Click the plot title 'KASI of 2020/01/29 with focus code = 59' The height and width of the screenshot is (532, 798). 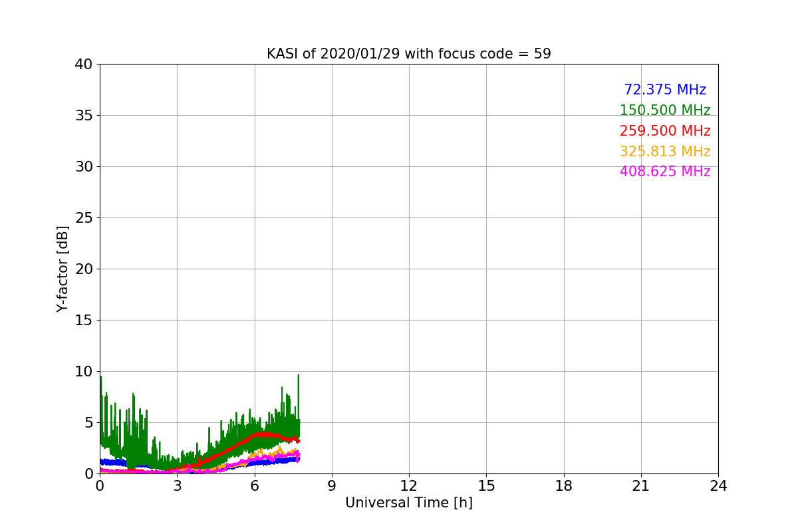[x=409, y=54]
